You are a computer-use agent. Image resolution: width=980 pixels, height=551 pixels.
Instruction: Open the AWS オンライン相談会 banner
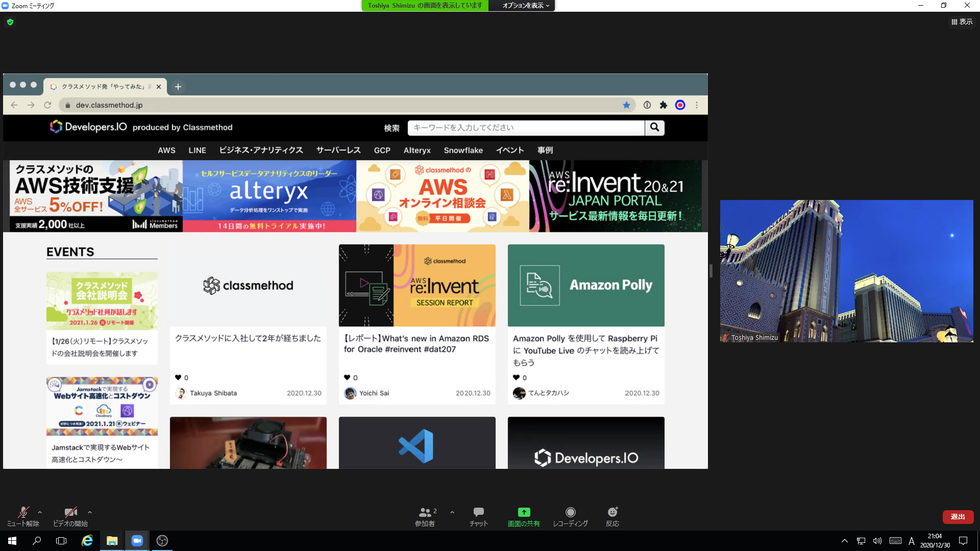click(443, 196)
